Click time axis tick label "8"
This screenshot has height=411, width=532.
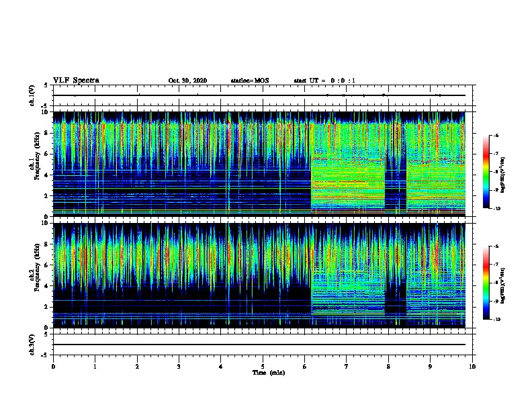[388, 367]
